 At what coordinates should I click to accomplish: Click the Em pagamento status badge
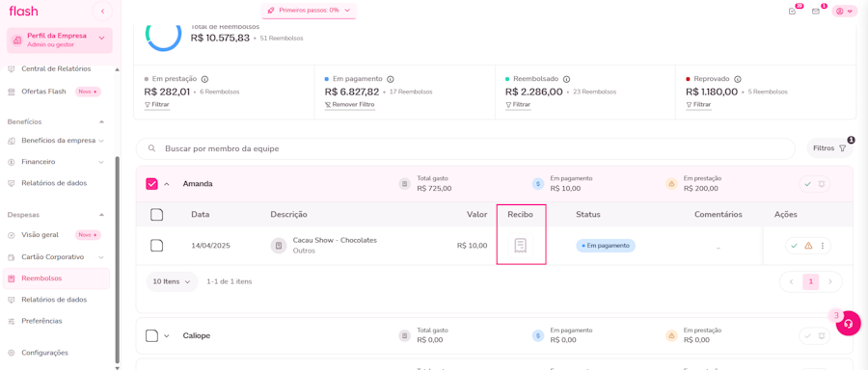click(x=606, y=246)
